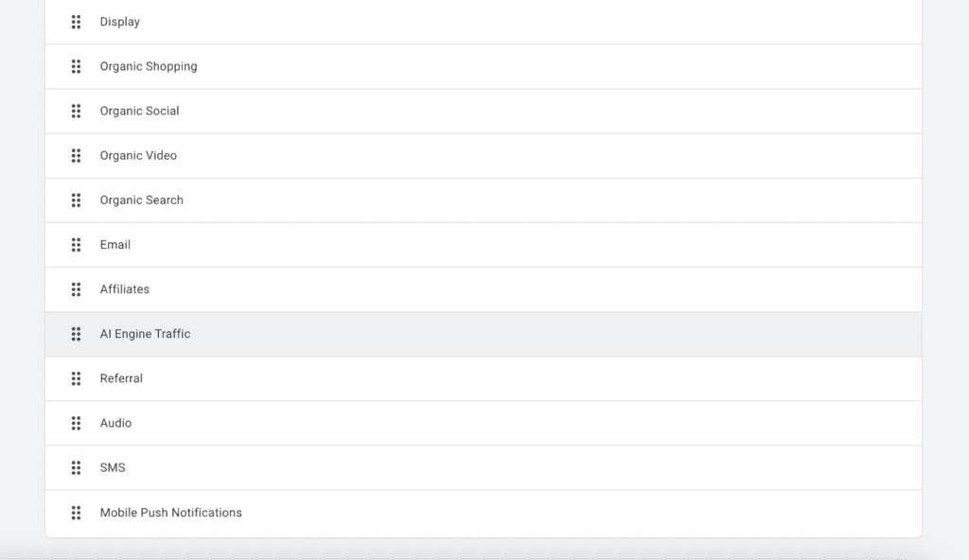Screen dimensions: 969x560
Task: Open the AI Engine Traffic channel
Action: 145,334
